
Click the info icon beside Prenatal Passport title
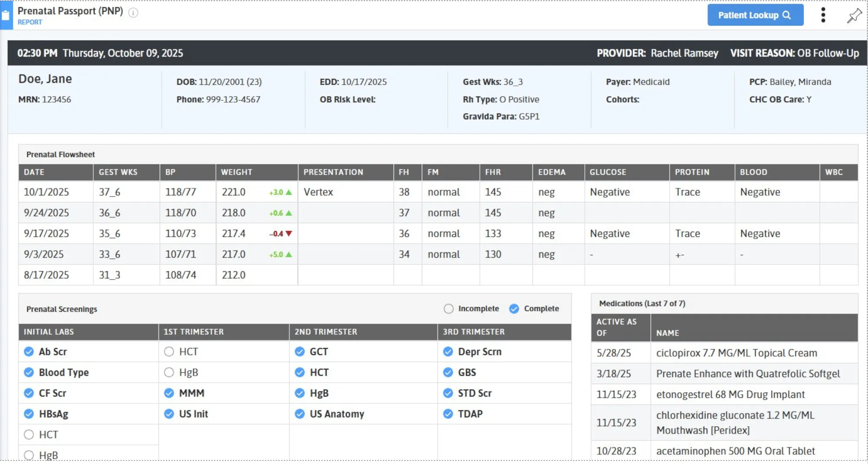[133, 13]
